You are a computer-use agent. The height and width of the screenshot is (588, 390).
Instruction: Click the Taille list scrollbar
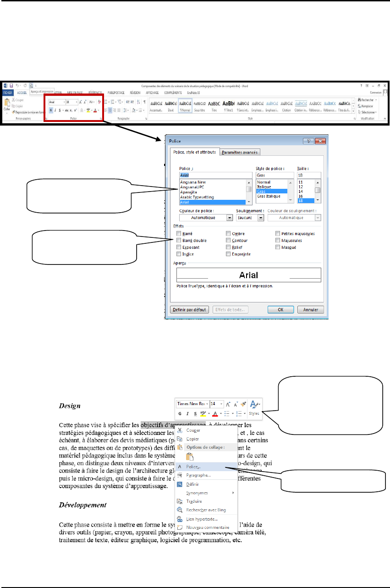318,191
